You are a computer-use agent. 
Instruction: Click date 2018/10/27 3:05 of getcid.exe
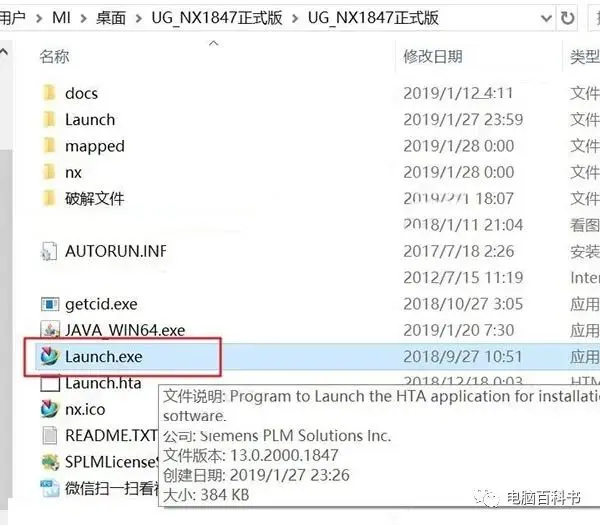[x=463, y=304]
